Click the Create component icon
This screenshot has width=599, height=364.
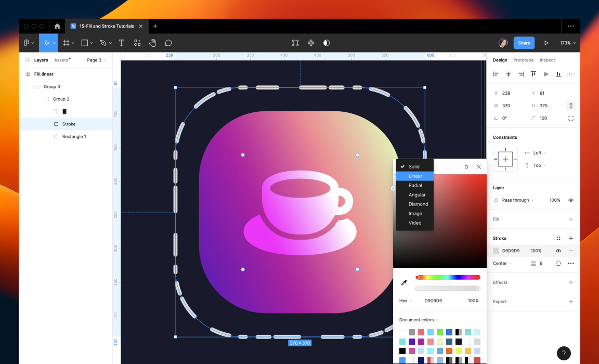(311, 43)
